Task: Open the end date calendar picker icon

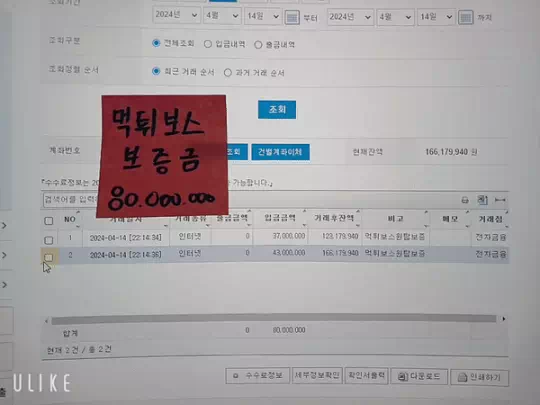Action: 466,17
